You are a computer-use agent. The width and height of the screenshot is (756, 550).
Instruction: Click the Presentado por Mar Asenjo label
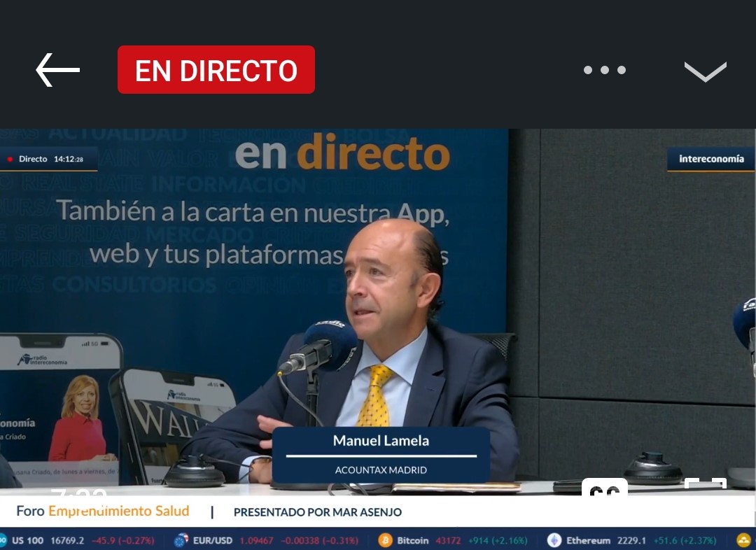click(318, 512)
